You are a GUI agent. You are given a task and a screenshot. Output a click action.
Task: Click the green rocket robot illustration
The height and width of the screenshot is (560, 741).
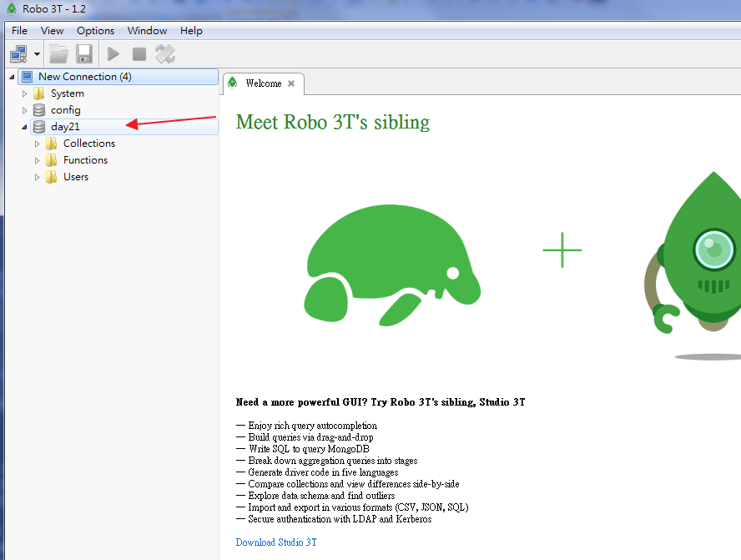coord(693,253)
